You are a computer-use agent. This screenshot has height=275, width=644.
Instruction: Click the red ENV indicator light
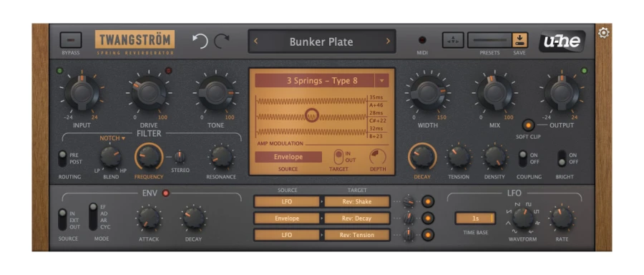pos(165,193)
